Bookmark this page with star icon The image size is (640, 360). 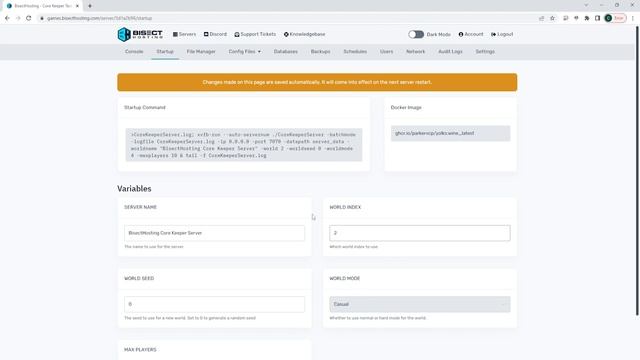click(552, 18)
